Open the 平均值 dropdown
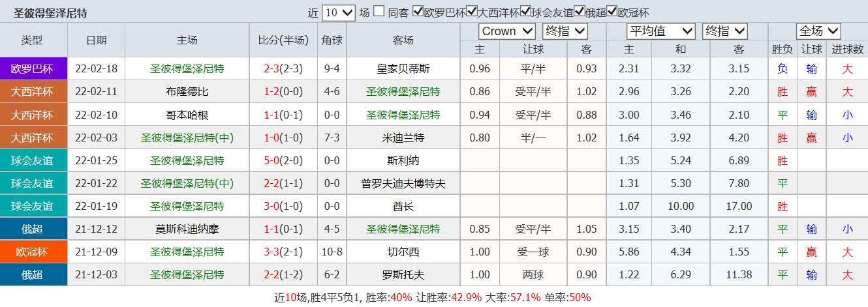The width and height of the screenshot is (868, 307). (x=661, y=31)
